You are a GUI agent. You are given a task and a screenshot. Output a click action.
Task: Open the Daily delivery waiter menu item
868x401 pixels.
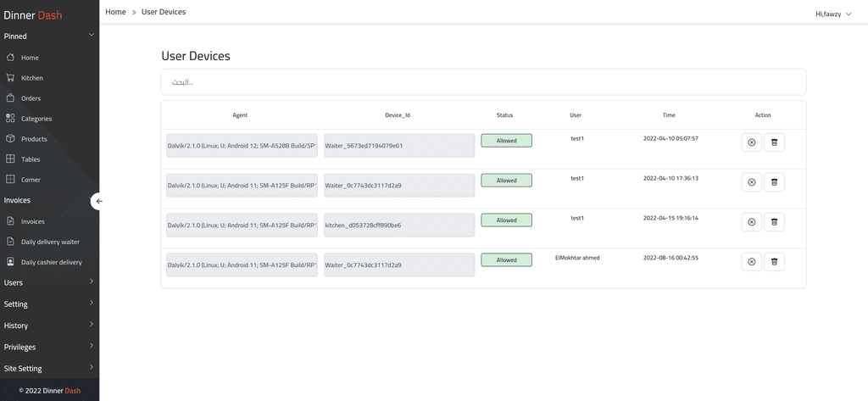click(50, 242)
